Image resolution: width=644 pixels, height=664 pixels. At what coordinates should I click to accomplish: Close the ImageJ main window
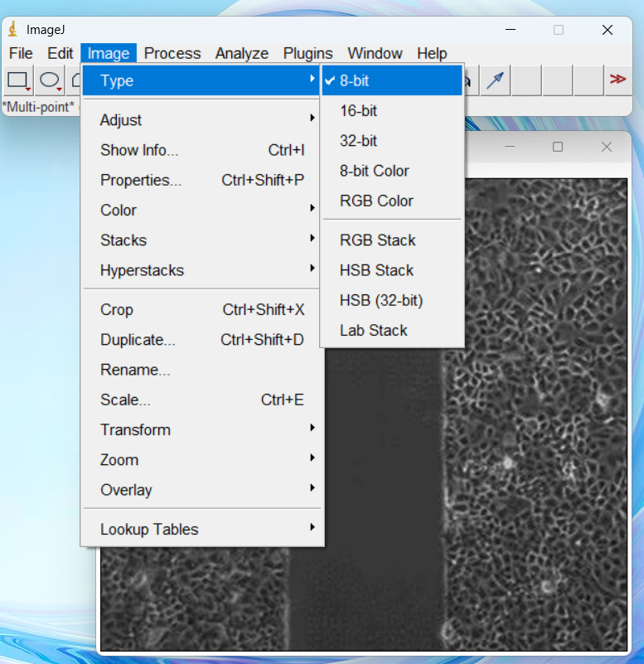click(x=608, y=30)
